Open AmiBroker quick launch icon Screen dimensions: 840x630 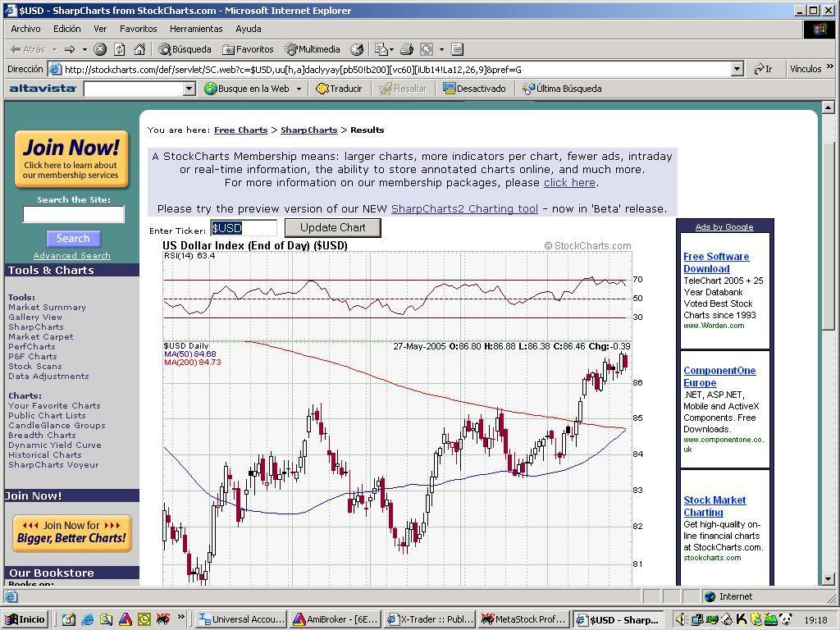pyautogui.click(x=126, y=619)
